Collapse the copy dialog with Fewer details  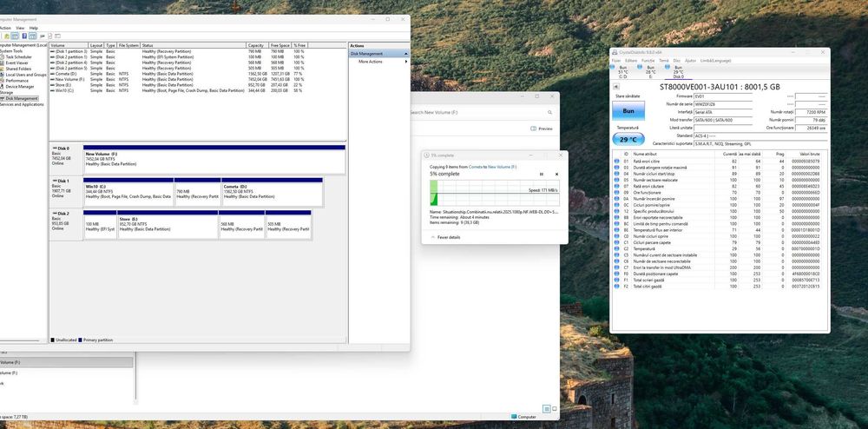click(x=445, y=237)
